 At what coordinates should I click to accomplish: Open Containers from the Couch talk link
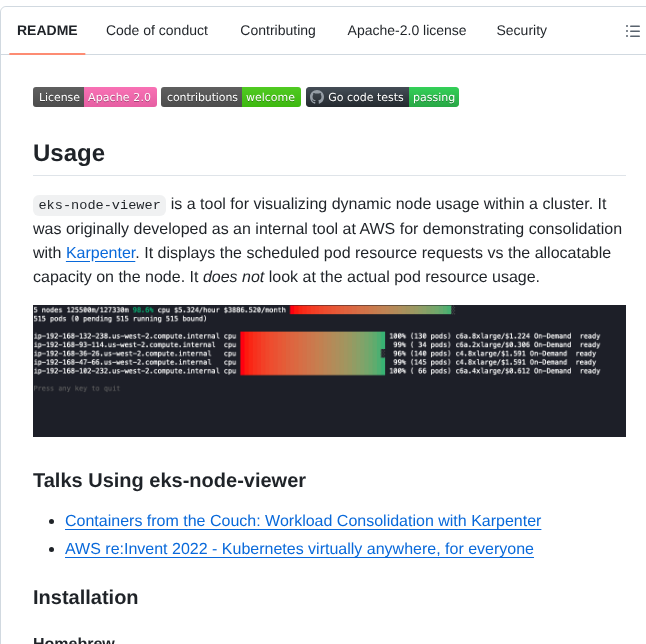coord(303,521)
